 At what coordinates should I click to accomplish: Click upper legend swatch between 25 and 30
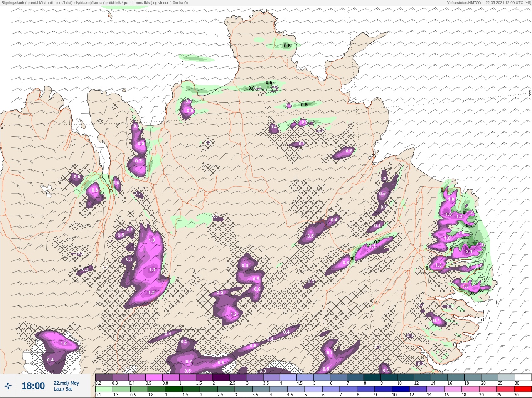tap(507, 378)
